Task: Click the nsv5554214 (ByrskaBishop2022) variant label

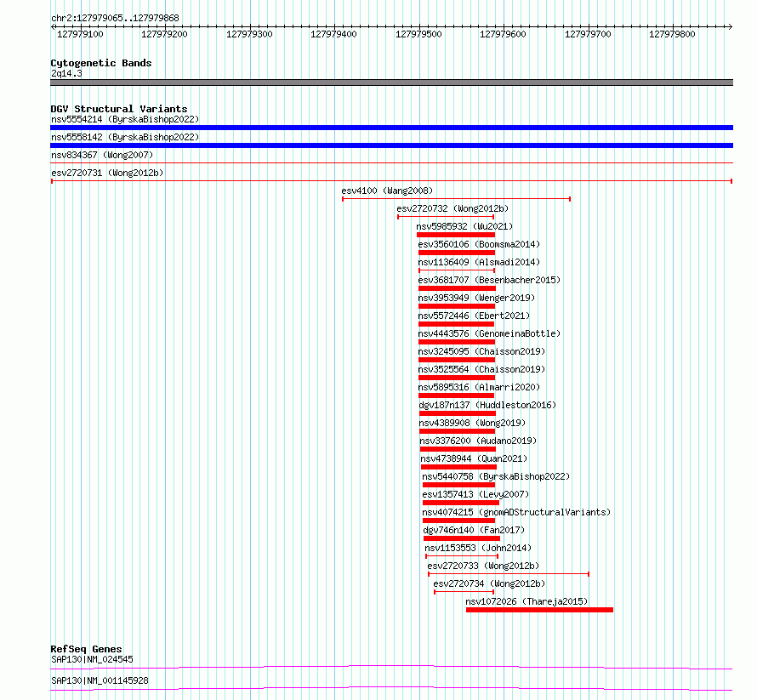Action: click(125, 119)
